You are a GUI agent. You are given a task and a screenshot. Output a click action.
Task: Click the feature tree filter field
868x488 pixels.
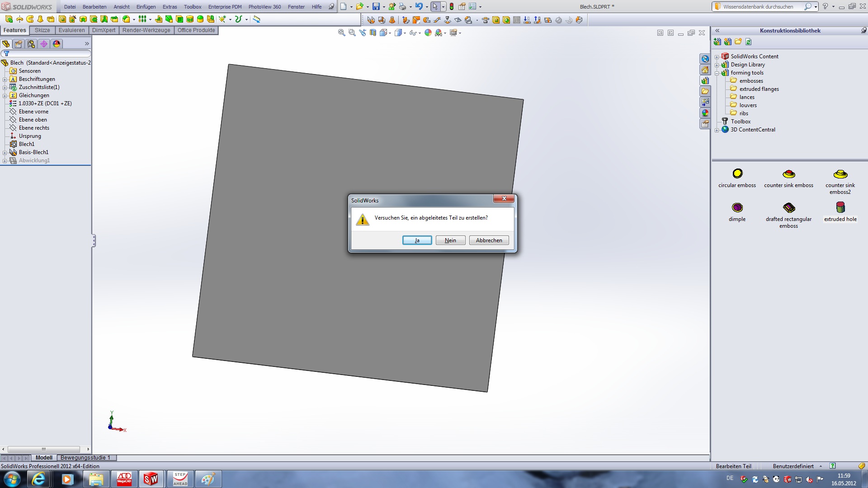pos(46,53)
